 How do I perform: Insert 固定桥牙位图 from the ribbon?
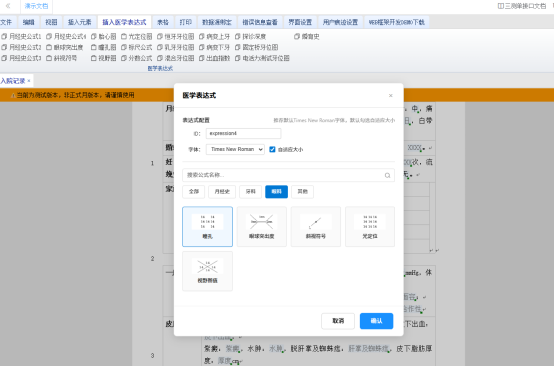(257, 47)
